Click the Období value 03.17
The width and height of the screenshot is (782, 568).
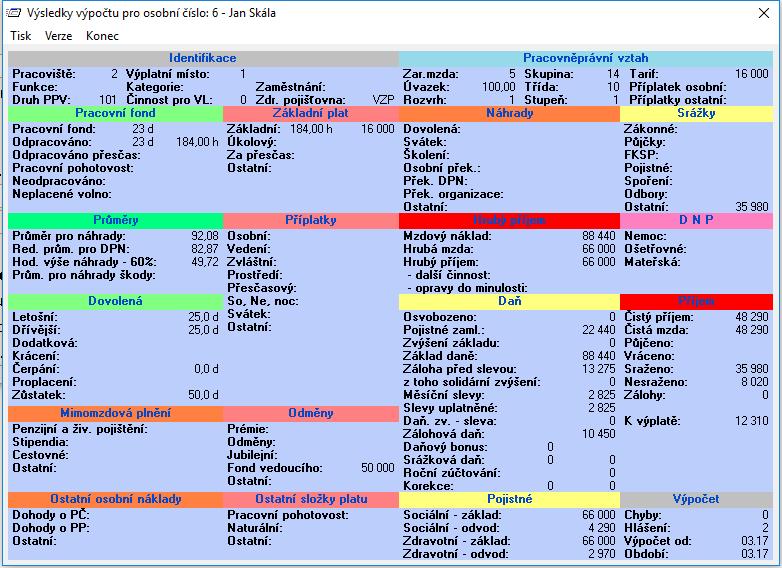pos(755,554)
